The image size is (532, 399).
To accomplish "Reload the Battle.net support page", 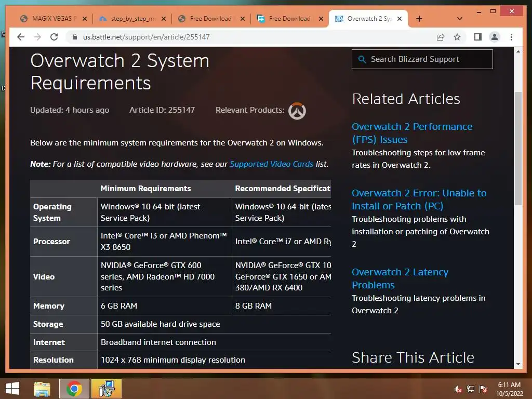I will [x=54, y=37].
